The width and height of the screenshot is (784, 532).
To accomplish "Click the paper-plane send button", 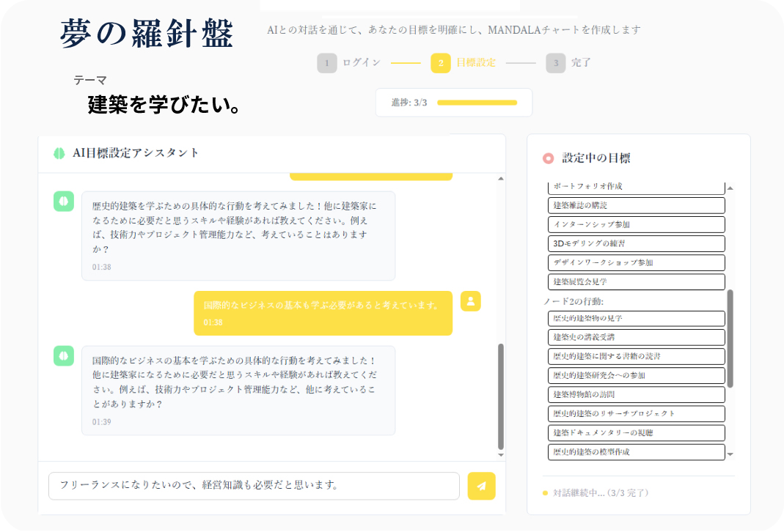I will [481, 486].
